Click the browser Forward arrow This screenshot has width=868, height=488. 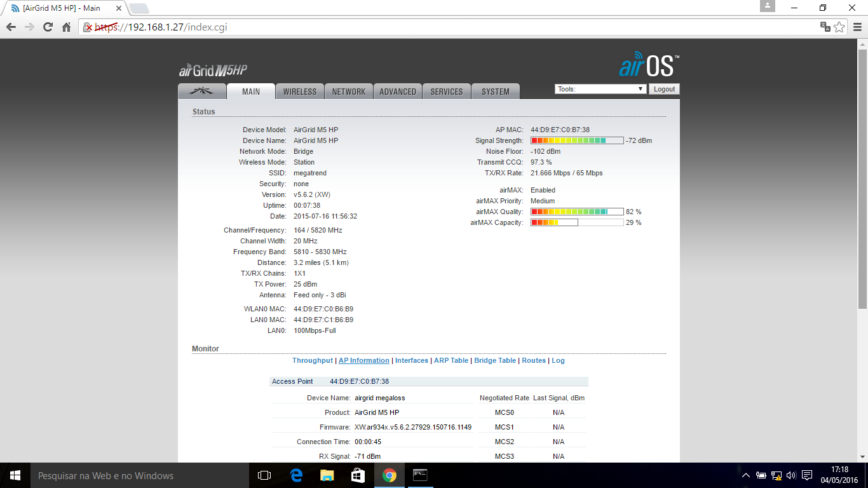pyautogui.click(x=29, y=27)
